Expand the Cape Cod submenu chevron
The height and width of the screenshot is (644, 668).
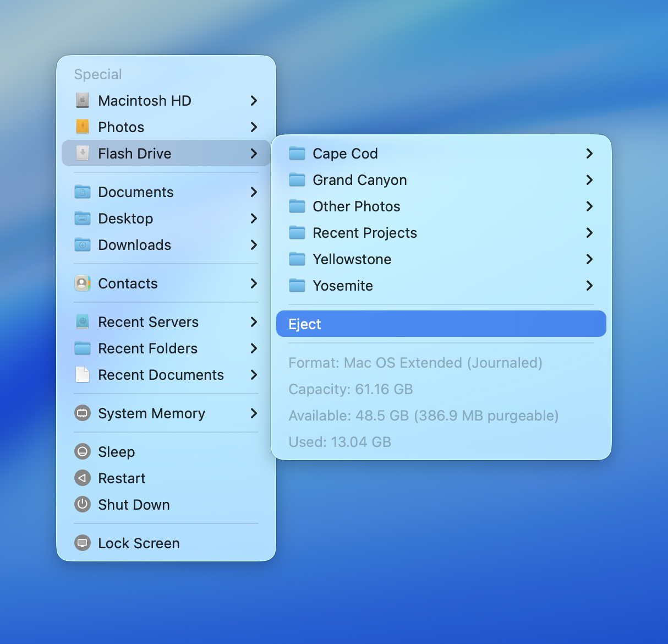click(x=589, y=154)
